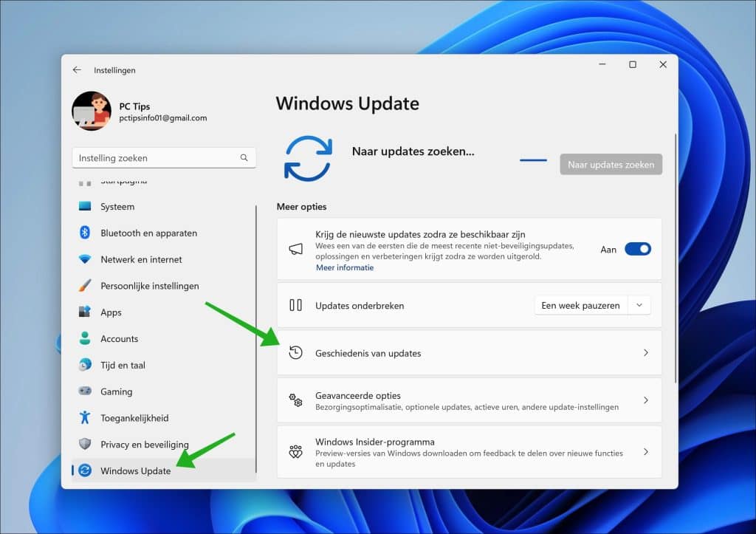Image resolution: width=756 pixels, height=534 pixels.
Task: Click the Meer opties heading
Action: point(301,207)
